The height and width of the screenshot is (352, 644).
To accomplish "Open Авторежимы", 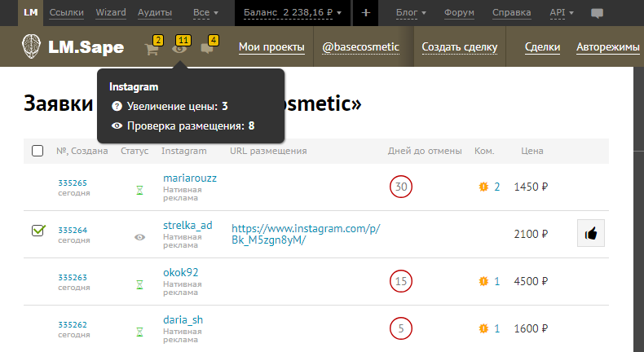I will 608,46.
